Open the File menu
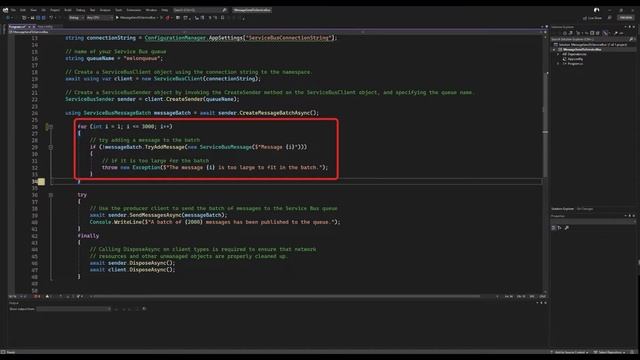The width and height of the screenshot is (640, 360). click(x=13, y=10)
